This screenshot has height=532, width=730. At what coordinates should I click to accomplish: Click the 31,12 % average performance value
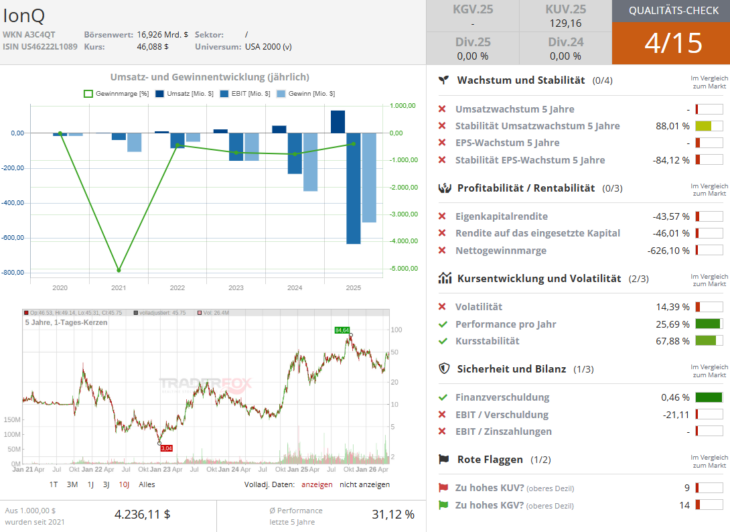click(393, 514)
